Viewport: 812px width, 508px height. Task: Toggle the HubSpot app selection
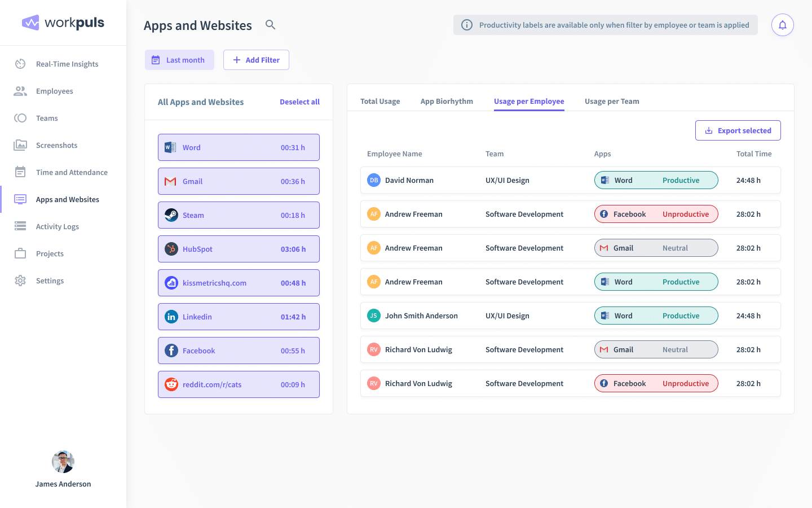click(x=239, y=249)
